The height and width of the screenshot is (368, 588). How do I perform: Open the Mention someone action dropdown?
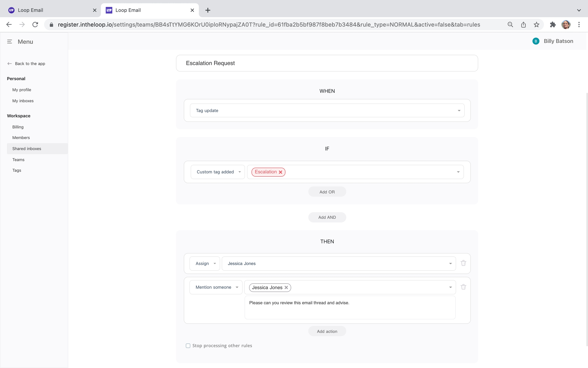coord(216,287)
